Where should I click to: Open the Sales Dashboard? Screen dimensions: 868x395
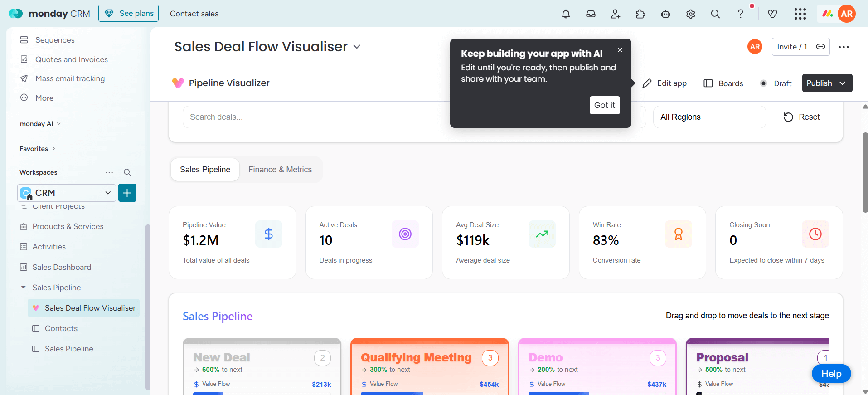62,267
